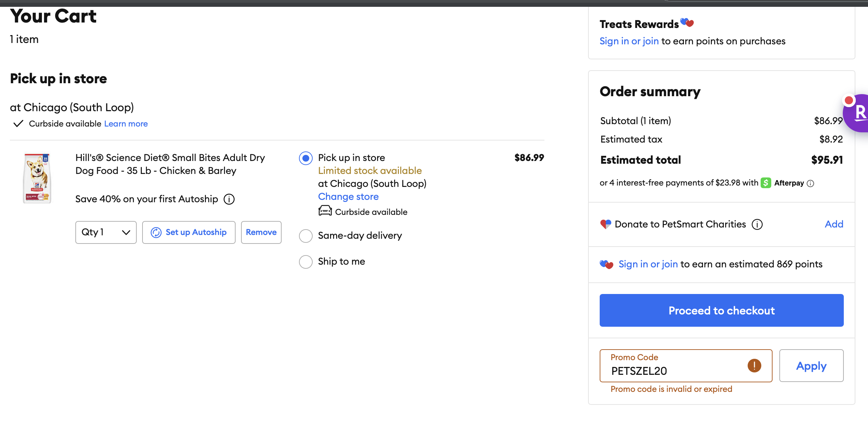Click the promo code error warning icon
The height and width of the screenshot is (442, 868).
tap(754, 366)
